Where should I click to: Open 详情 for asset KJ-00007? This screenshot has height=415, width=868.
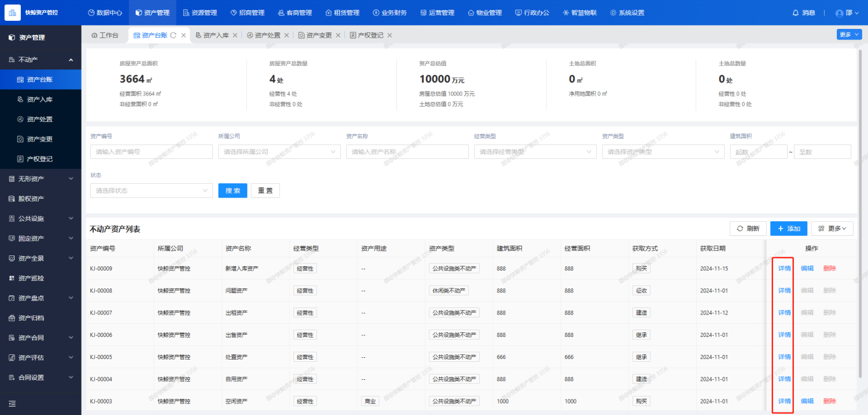pos(784,313)
